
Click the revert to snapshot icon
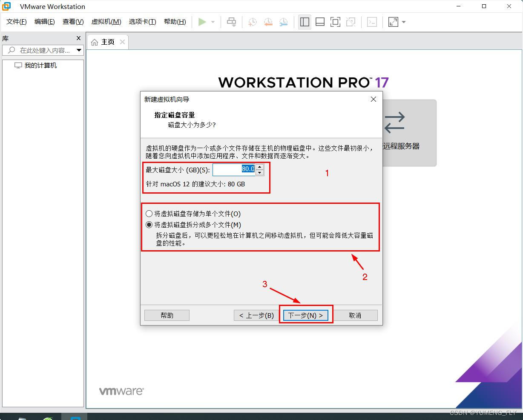click(x=268, y=22)
